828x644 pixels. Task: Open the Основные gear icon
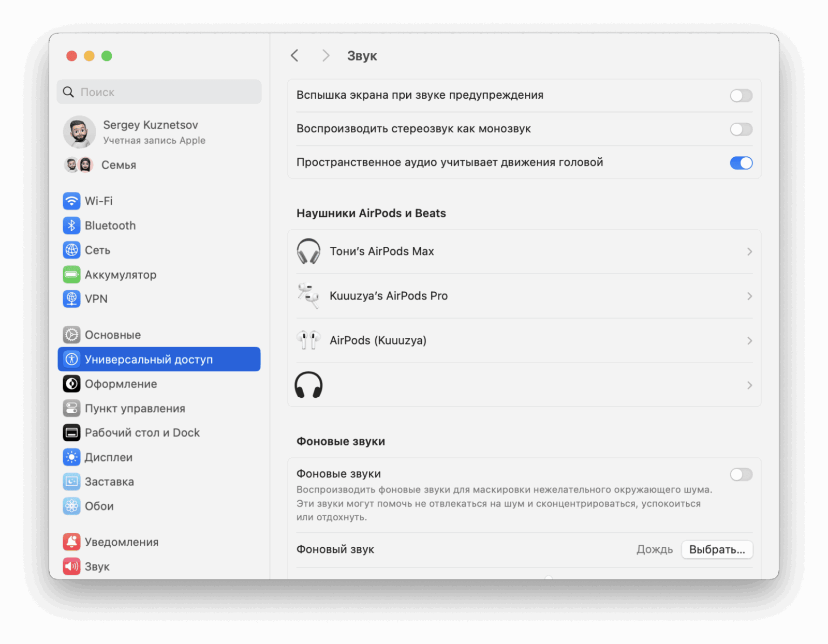71,335
